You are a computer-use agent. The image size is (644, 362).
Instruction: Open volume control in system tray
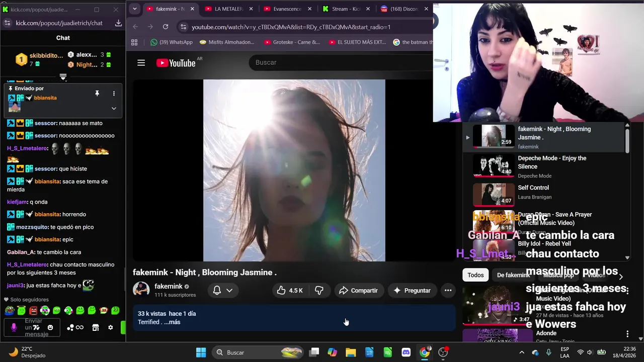point(590,352)
